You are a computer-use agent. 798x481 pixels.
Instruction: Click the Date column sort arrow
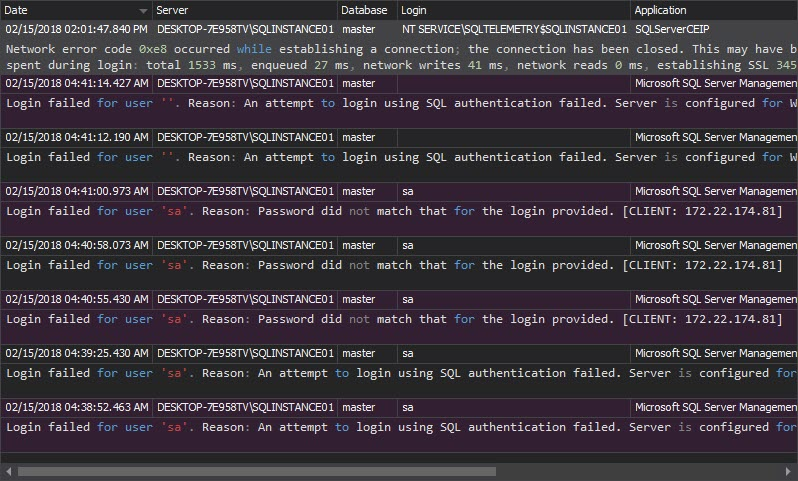(x=144, y=11)
